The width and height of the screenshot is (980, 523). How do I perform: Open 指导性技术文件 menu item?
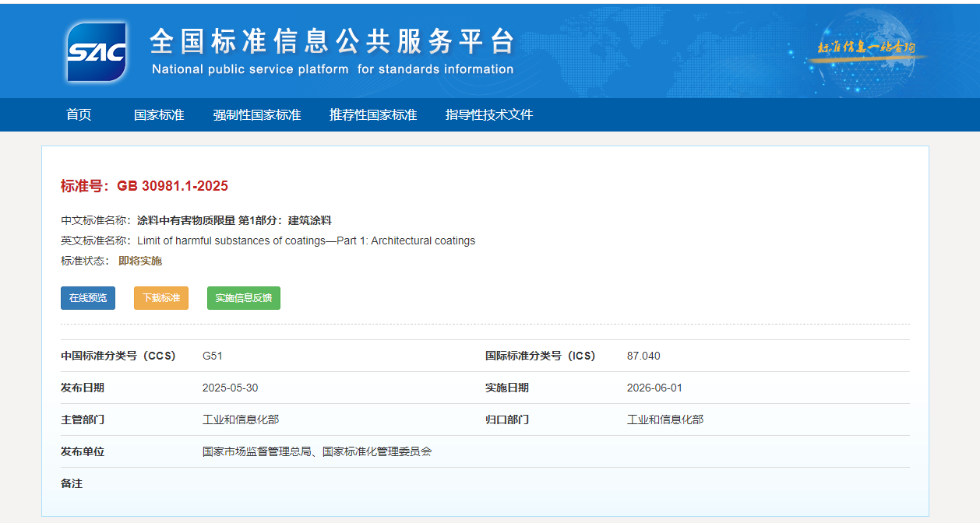point(489,114)
